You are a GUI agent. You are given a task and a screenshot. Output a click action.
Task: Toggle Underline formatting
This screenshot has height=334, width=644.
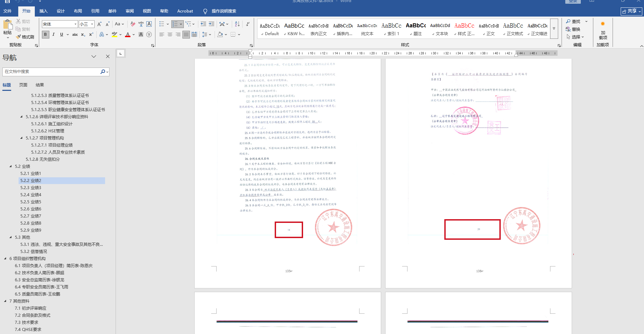(61, 34)
